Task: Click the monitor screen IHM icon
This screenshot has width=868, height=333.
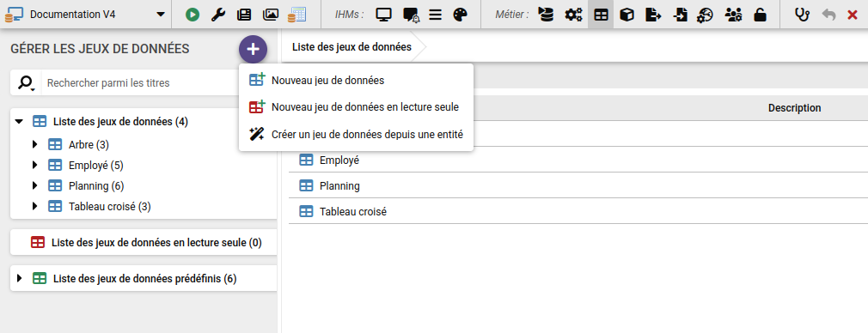Action: coord(383,15)
